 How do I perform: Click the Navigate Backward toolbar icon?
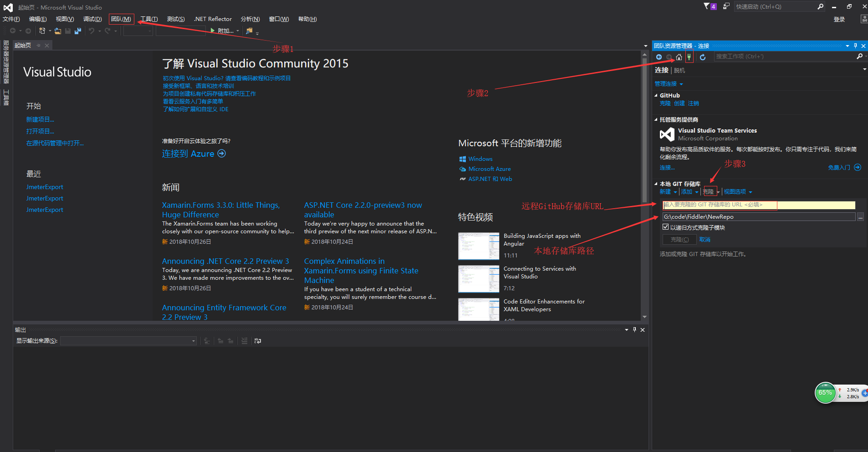[13, 31]
